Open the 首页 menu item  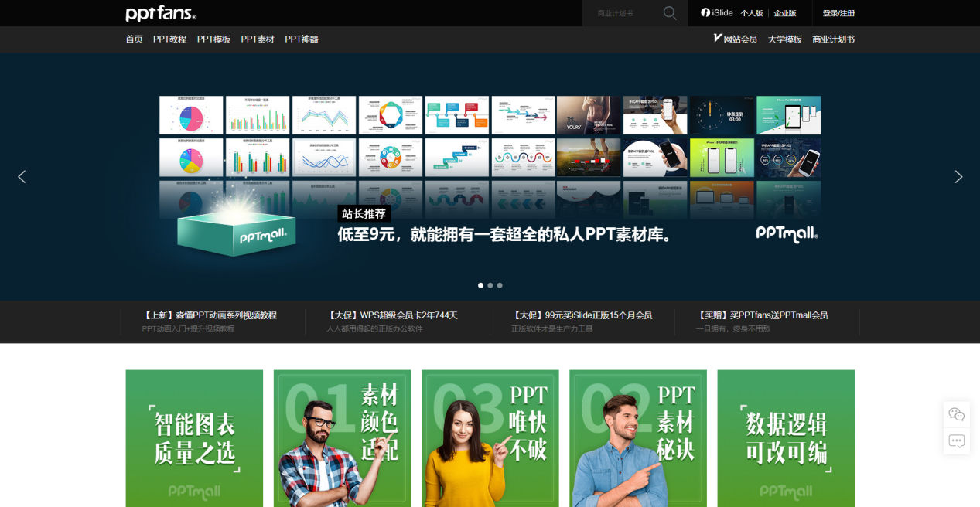point(134,39)
